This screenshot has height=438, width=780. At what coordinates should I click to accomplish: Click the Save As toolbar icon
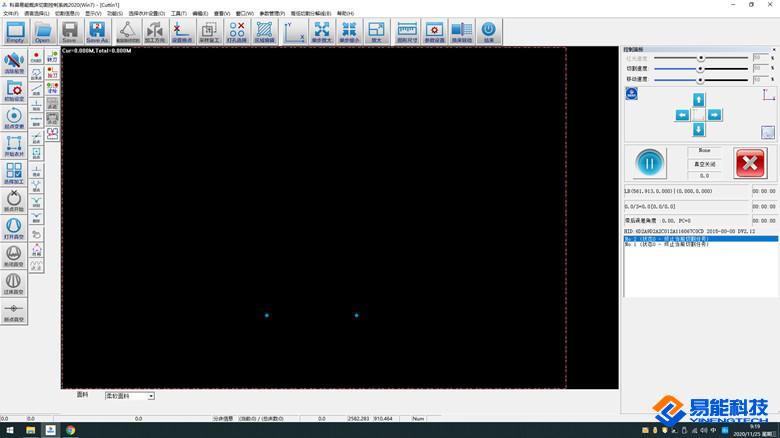(97, 32)
